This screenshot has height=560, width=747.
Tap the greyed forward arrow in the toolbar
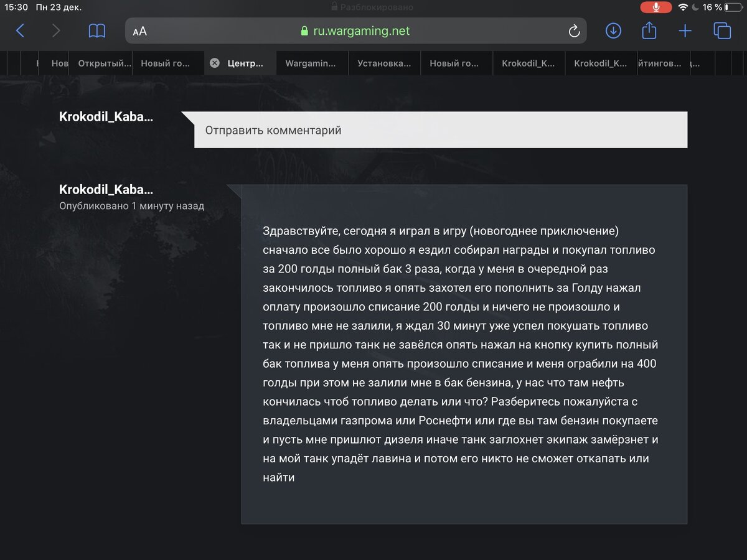coord(56,30)
